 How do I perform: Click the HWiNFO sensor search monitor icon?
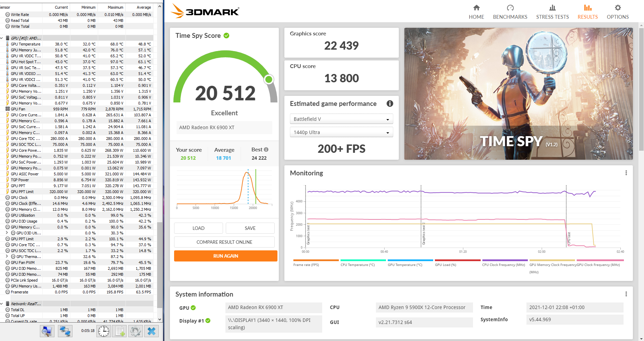point(47,331)
